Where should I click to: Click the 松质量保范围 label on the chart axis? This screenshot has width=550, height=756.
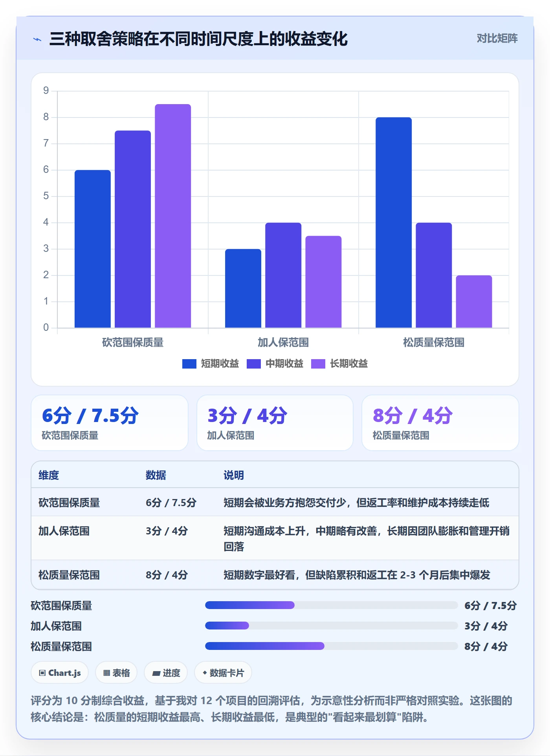click(x=434, y=343)
